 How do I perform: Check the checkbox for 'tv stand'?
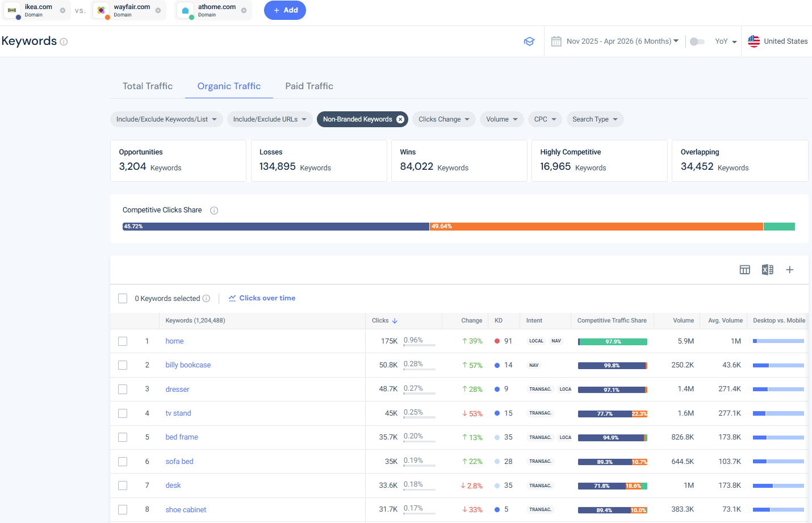click(123, 413)
